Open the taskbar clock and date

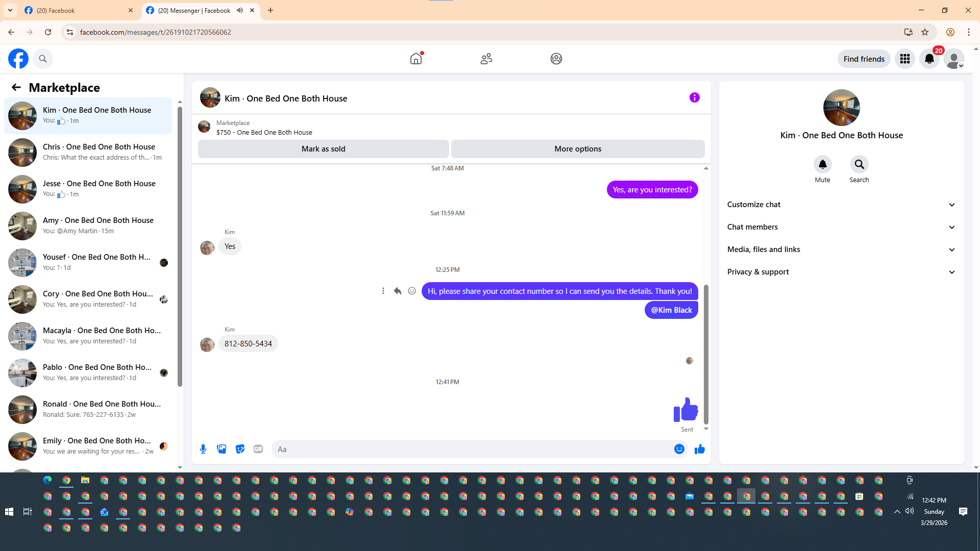point(934,512)
